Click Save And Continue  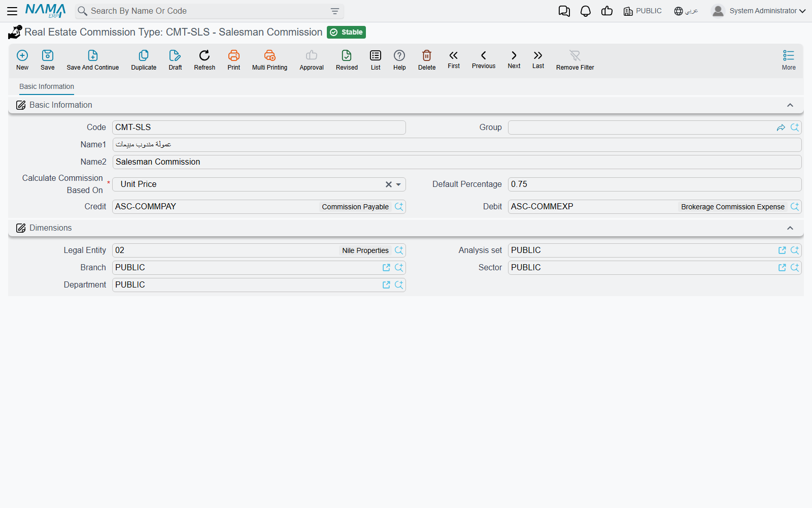93,60
